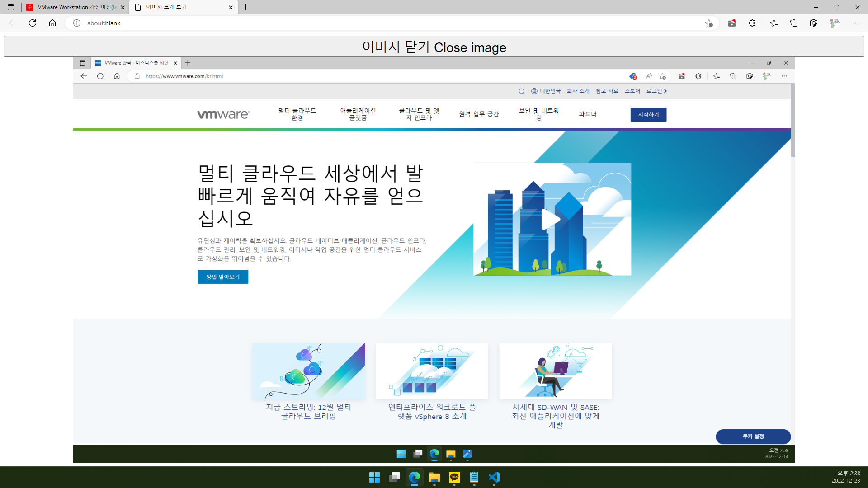Open a new tab in outer browser

pos(246,7)
